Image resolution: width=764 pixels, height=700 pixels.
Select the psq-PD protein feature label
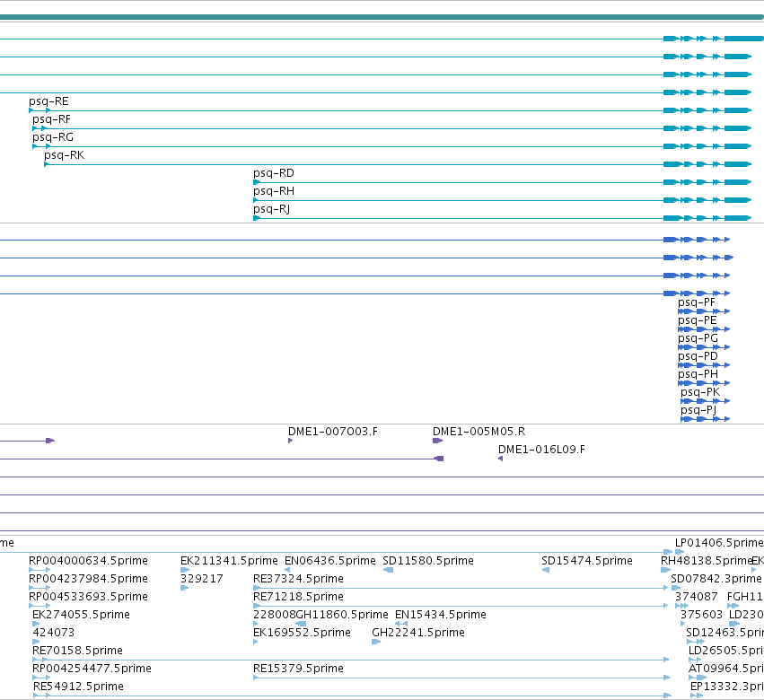pyautogui.click(x=698, y=356)
